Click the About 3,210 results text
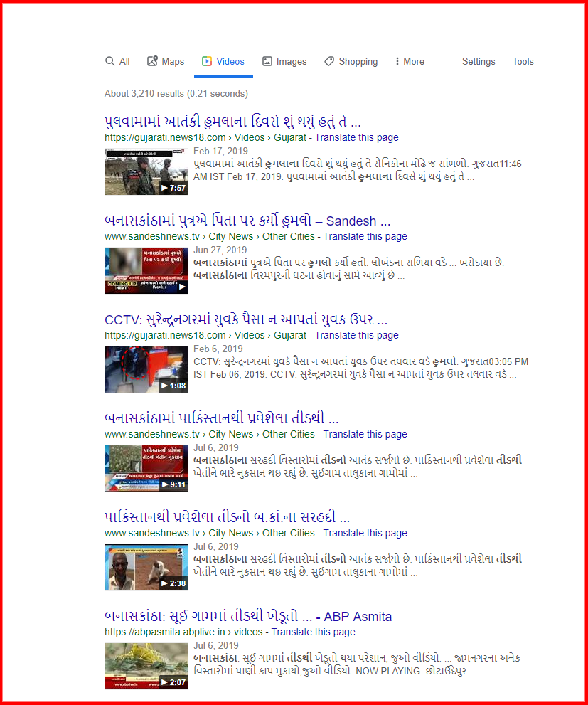Viewport: 588px width, 705px height. pyautogui.click(x=176, y=93)
